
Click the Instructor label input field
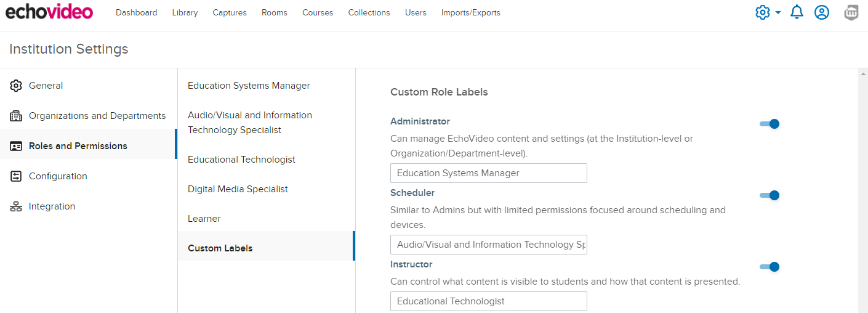[489, 301]
